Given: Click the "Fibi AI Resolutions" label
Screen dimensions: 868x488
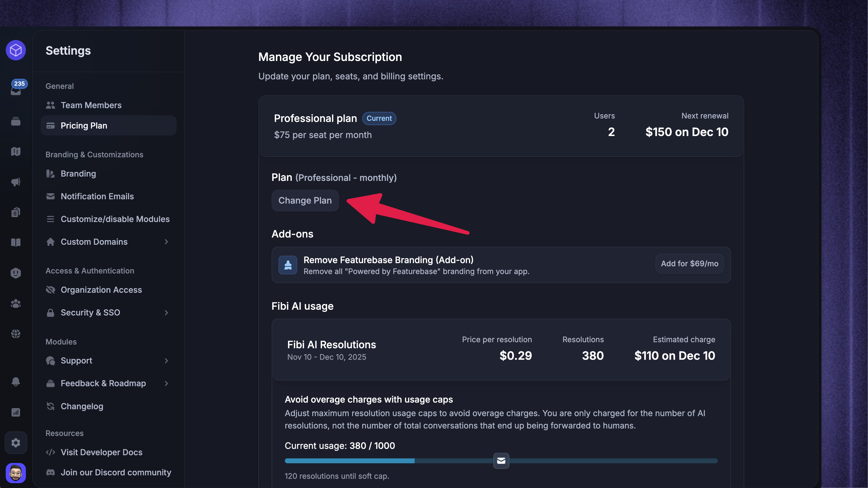Looking at the screenshot, I should (331, 345).
